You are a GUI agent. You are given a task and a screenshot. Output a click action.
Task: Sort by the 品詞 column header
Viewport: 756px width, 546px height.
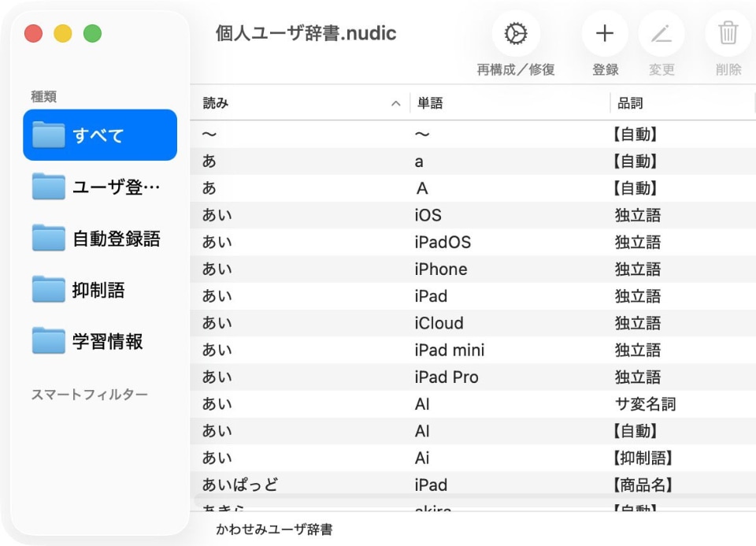[630, 103]
